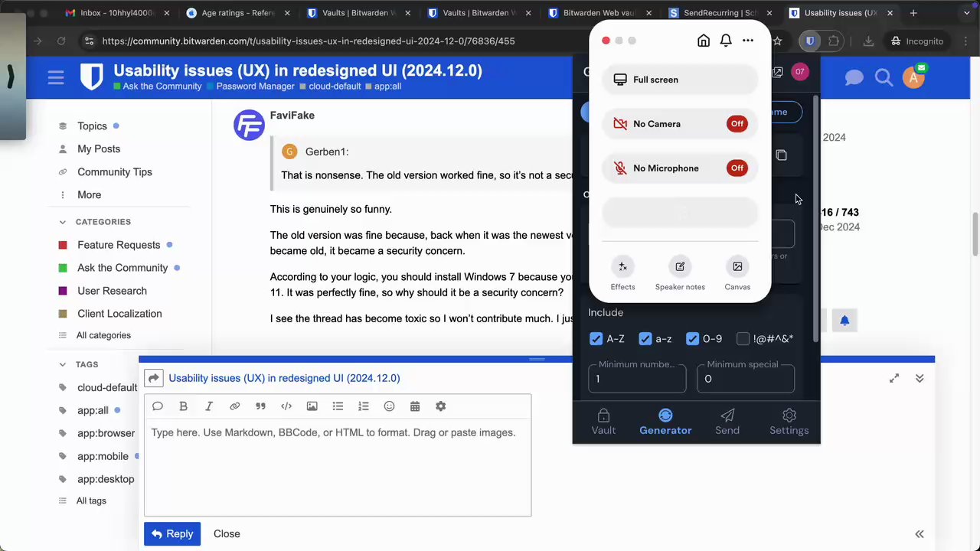980x551 pixels.
Task: Toggle the No Camera Off switch
Action: click(x=737, y=124)
